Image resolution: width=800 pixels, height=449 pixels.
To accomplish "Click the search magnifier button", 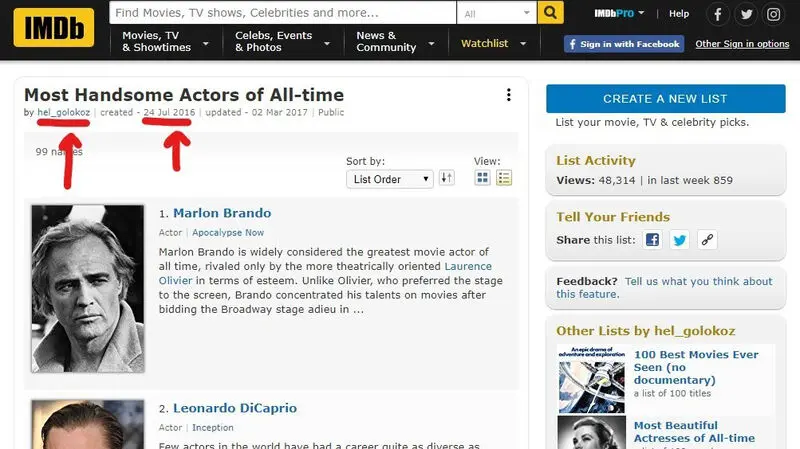I will [550, 12].
